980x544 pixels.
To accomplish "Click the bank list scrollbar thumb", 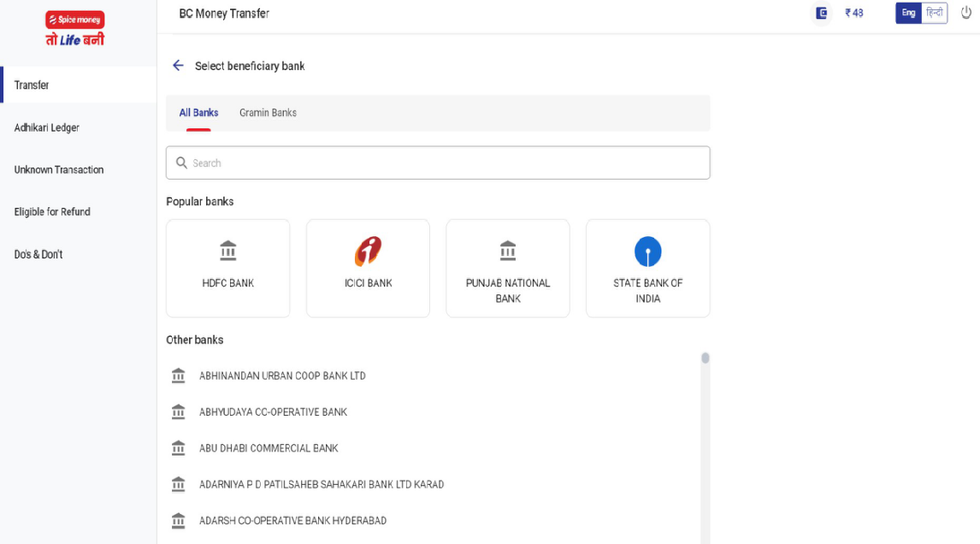I will [x=705, y=358].
